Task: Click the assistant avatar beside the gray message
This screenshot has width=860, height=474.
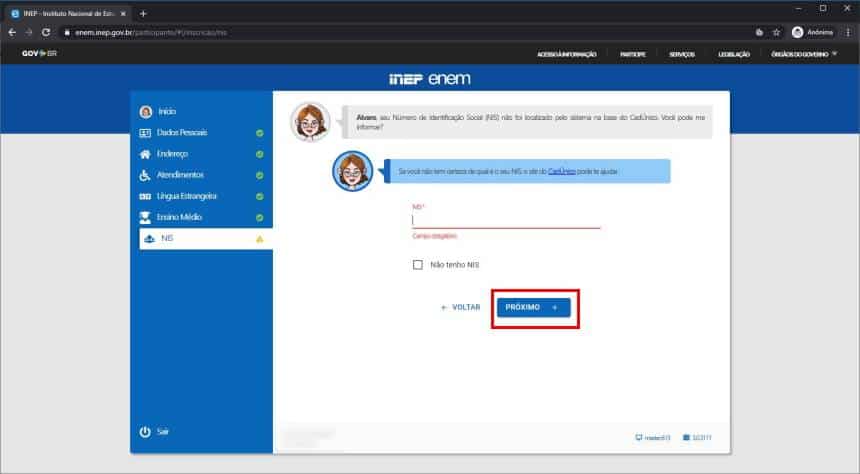Action: (x=310, y=122)
